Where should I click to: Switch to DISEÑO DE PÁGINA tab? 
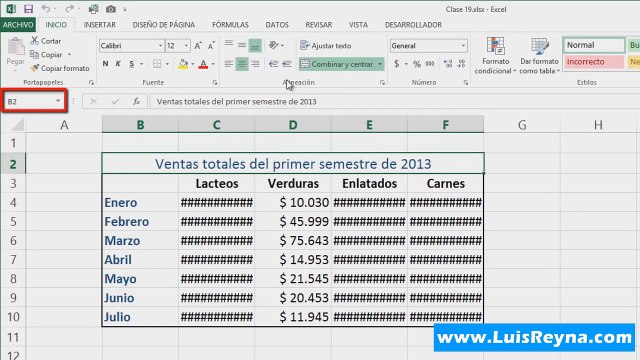(163, 25)
